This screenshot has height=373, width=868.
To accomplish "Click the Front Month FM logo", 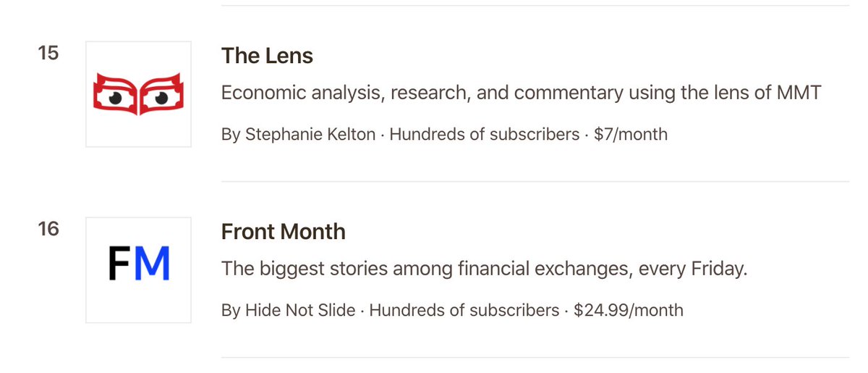I will (138, 269).
